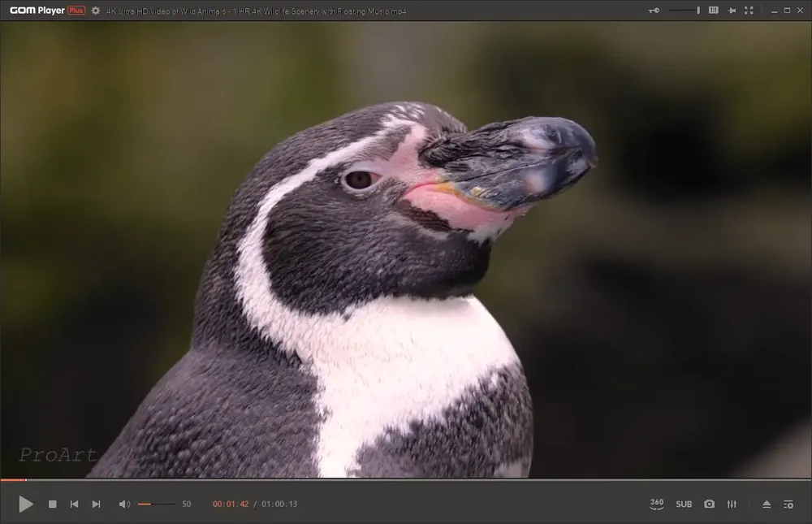Click the seek progress bar
This screenshot has height=524, width=812.
[406, 480]
